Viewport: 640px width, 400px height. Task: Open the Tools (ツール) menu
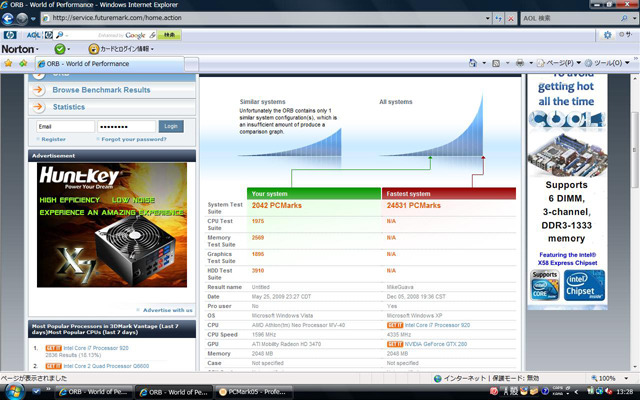[607, 63]
